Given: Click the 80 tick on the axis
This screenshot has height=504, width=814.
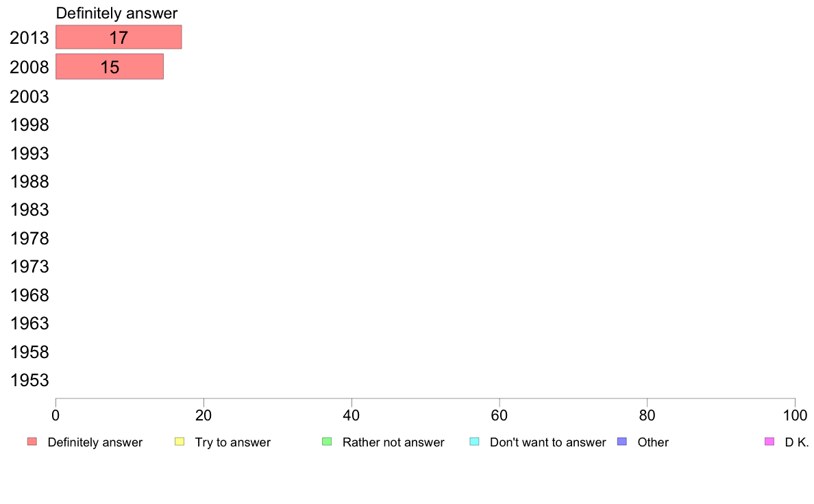Looking at the screenshot, I should tap(647, 415).
